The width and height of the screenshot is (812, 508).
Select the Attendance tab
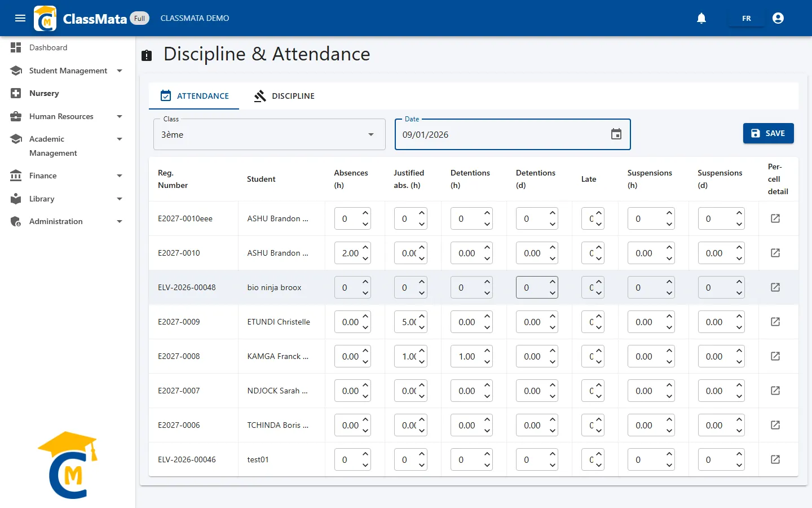(194, 96)
